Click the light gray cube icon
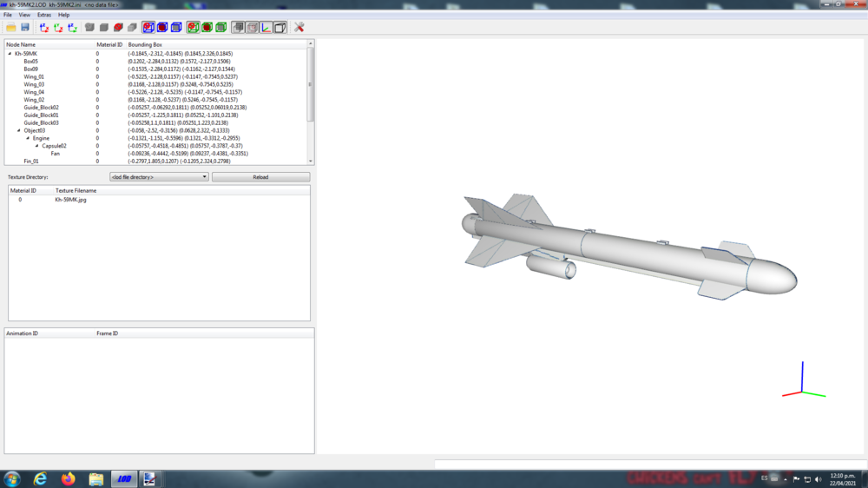Image resolution: width=868 pixels, height=488 pixels. [132, 27]
